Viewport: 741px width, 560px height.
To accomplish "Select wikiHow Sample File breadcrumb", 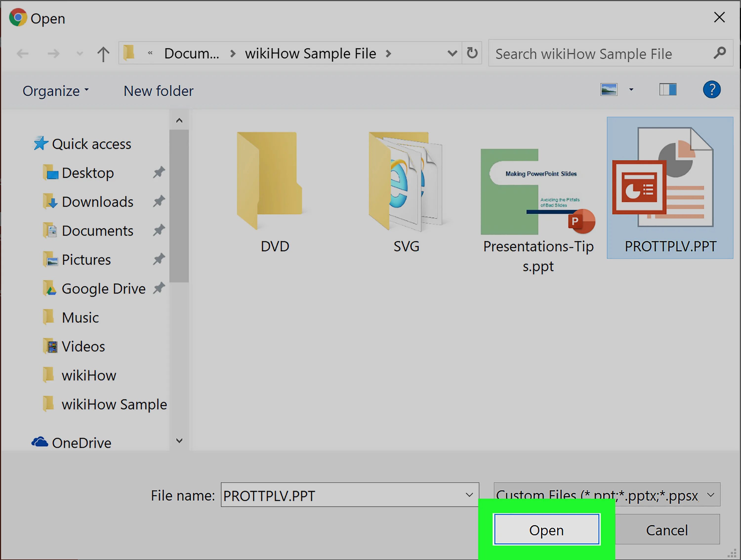I will click(x=310, y=54).
